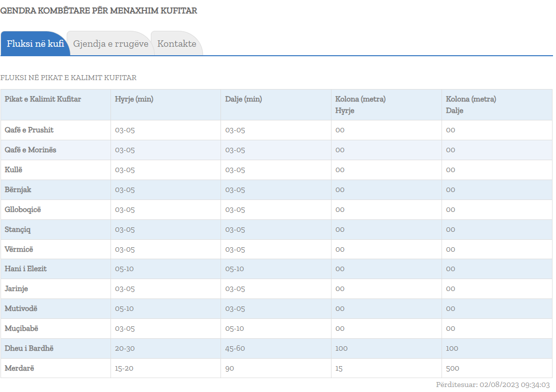Select the Muçibabë row name
Viewport: 556px width, 392px height.
[x=21, y=328]
